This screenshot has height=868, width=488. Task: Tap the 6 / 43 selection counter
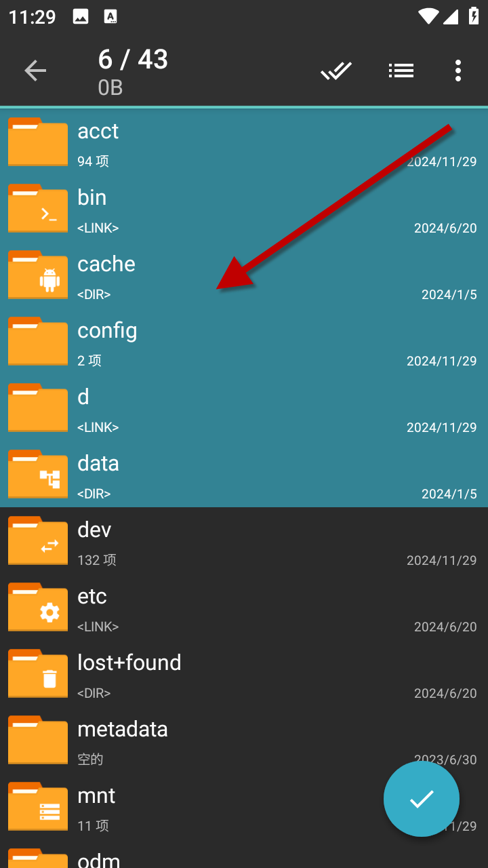133,60
